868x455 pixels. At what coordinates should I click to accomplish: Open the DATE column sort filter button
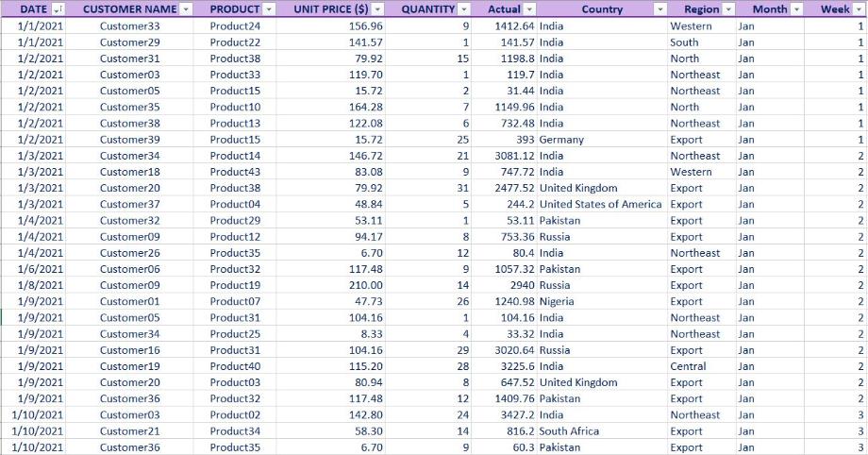[x=57, y=9]
